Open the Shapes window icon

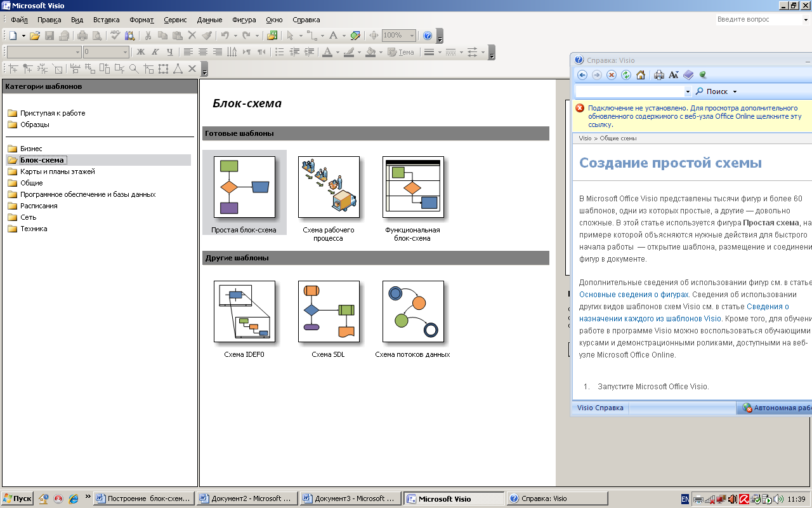pyautogui.click(x=272, y=36)
